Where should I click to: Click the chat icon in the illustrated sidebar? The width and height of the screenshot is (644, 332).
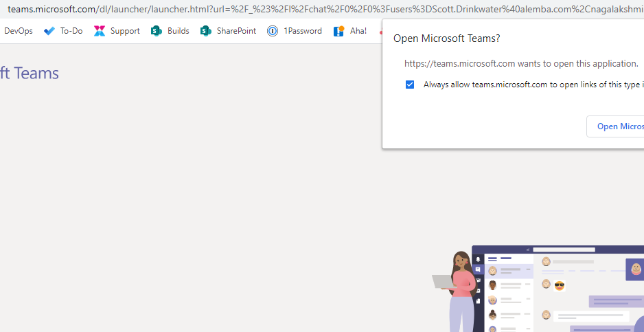coord(478,270)
